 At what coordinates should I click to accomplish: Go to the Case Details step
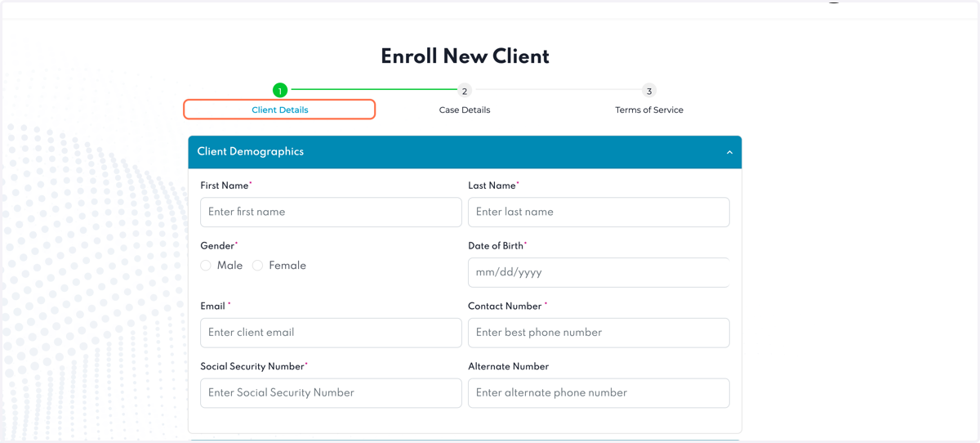pos(465,110)
